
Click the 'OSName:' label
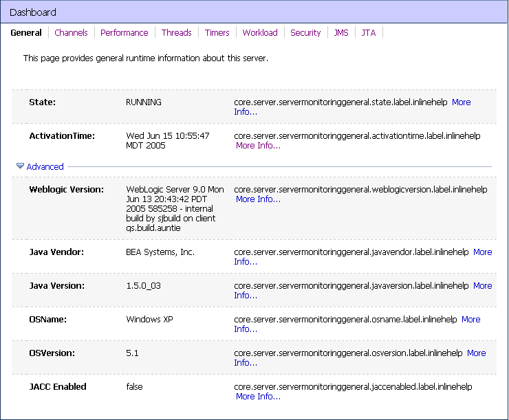coord(48,320)
